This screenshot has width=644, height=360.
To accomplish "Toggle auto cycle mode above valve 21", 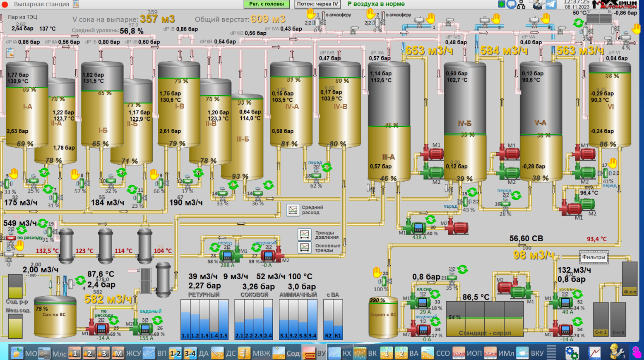I will pos(462,269).
